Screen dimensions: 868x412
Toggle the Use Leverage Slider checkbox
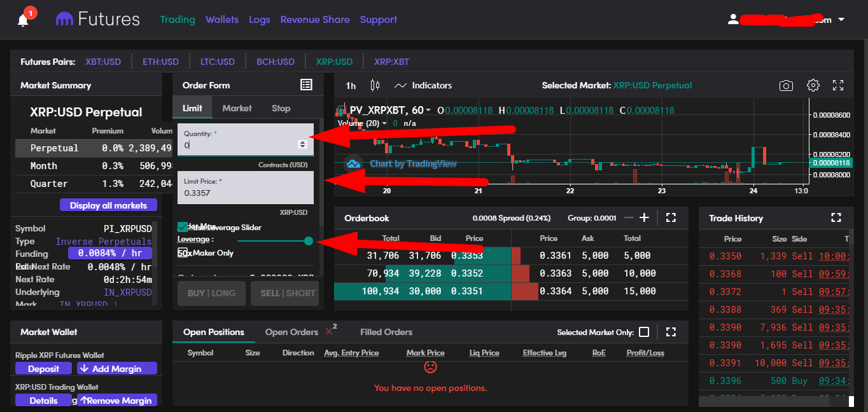coord(183,227)
